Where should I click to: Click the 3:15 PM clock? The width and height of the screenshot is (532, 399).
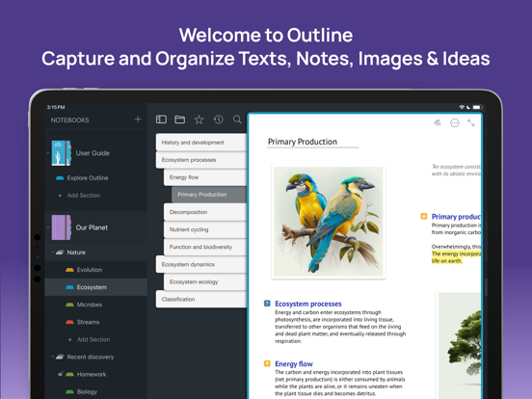(x=56, y=107)
